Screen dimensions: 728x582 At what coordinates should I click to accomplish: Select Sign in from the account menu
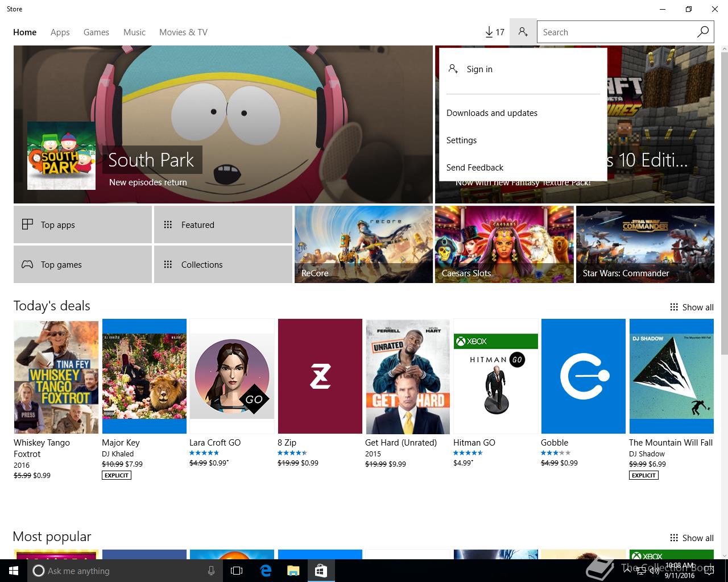523,69
